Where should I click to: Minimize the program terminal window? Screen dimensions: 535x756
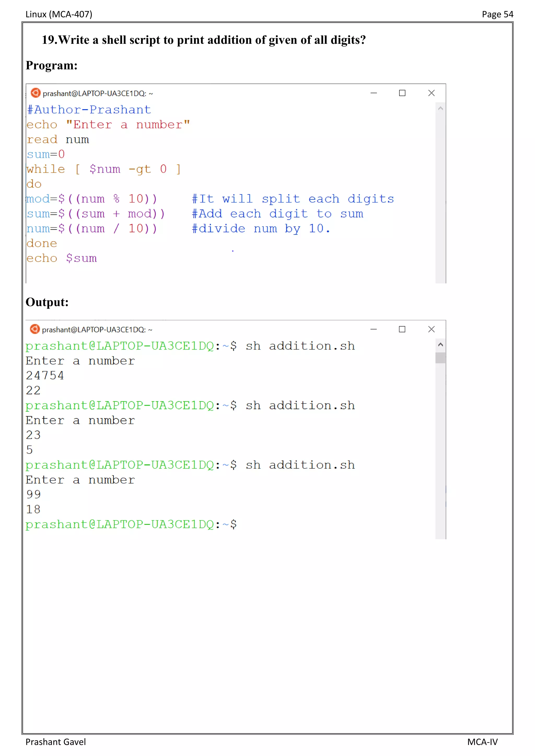point(374,93)
